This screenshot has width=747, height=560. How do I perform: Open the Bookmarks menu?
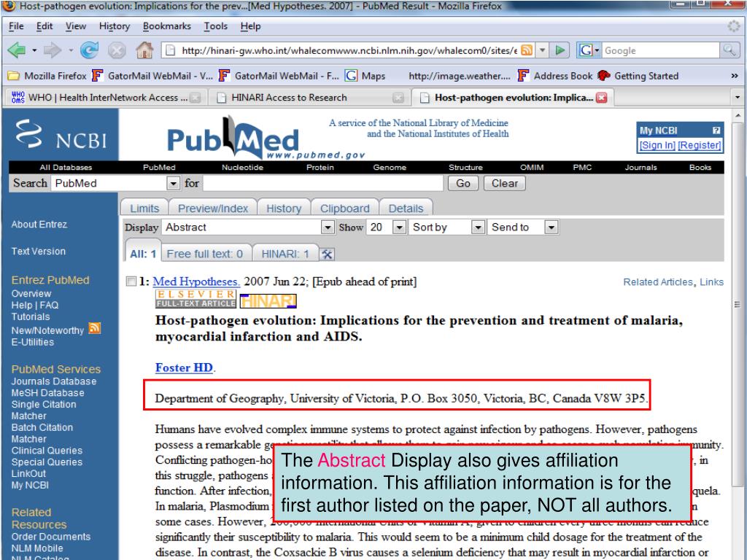coord(167,26)
